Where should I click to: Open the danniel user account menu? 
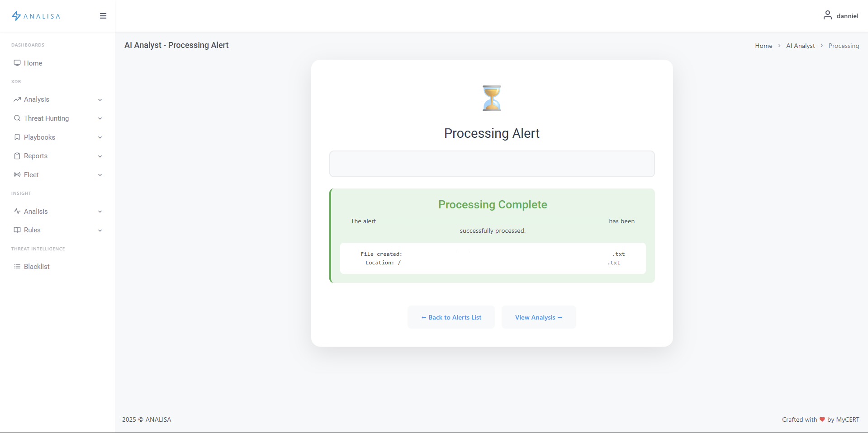pos(841,16)
